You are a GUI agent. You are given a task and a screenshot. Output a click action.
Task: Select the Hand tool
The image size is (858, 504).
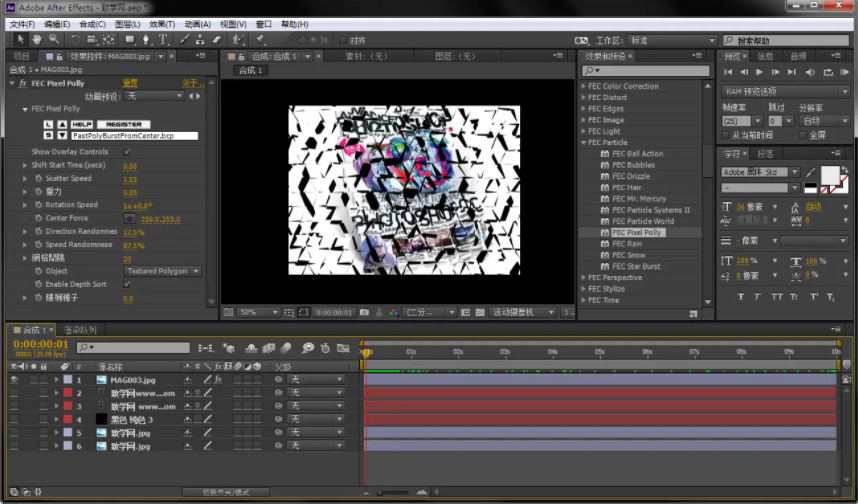click(37, 39)
